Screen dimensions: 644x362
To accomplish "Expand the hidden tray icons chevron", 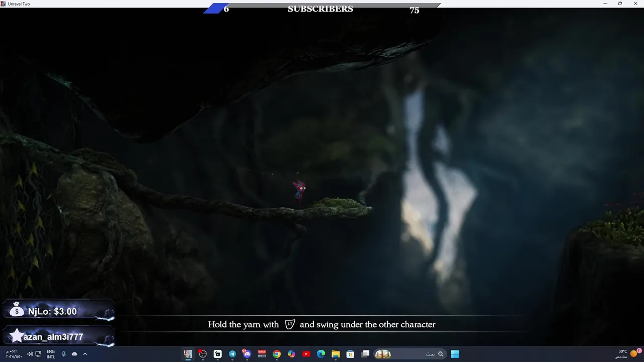I will click(85, 354).
